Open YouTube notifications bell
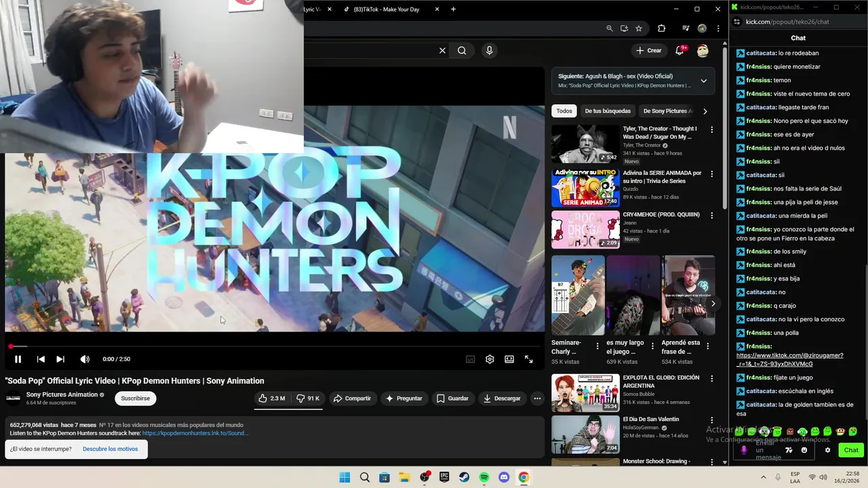Image resolution: width=868 pixels, height=488 pixels. point(679,50)
